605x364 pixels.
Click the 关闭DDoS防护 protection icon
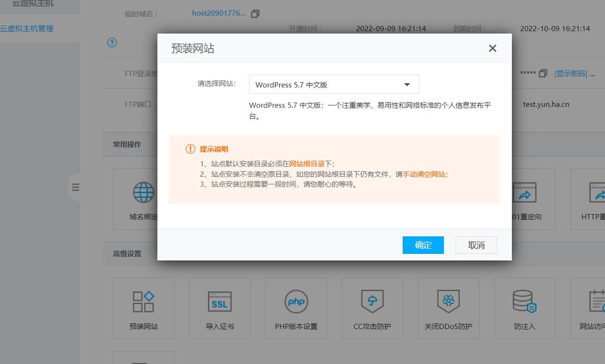click(x=448, y=308)
